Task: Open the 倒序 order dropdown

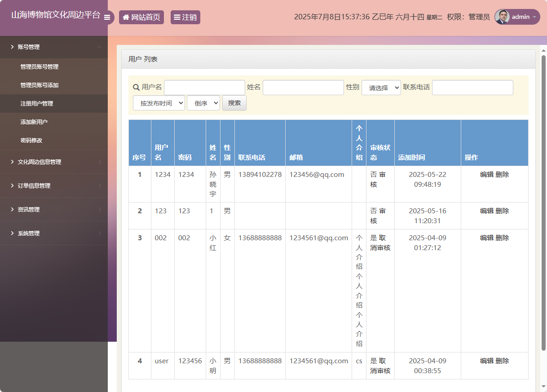Action: 203,103
